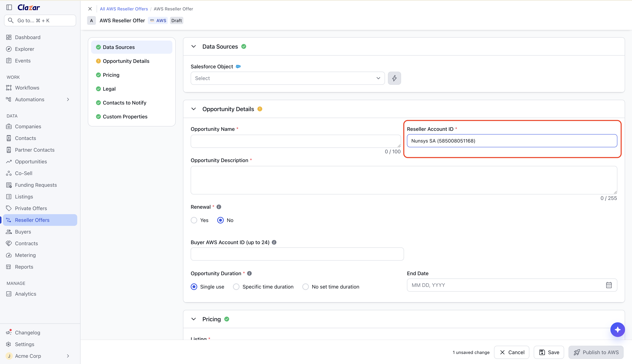The height and width of the screenshot is (364, 632).
Task: Click the Buyers people icon
Action: pos(9,232)
